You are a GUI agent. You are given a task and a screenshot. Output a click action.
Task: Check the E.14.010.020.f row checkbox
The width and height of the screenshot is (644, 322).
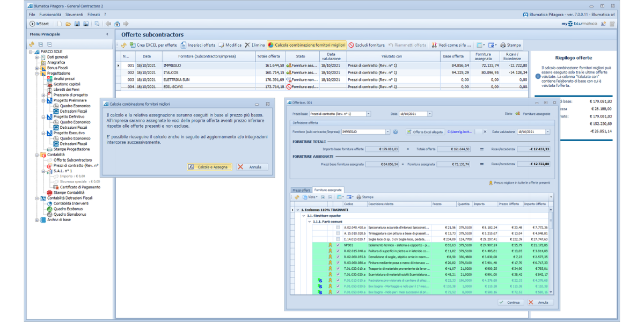point(338,239)
